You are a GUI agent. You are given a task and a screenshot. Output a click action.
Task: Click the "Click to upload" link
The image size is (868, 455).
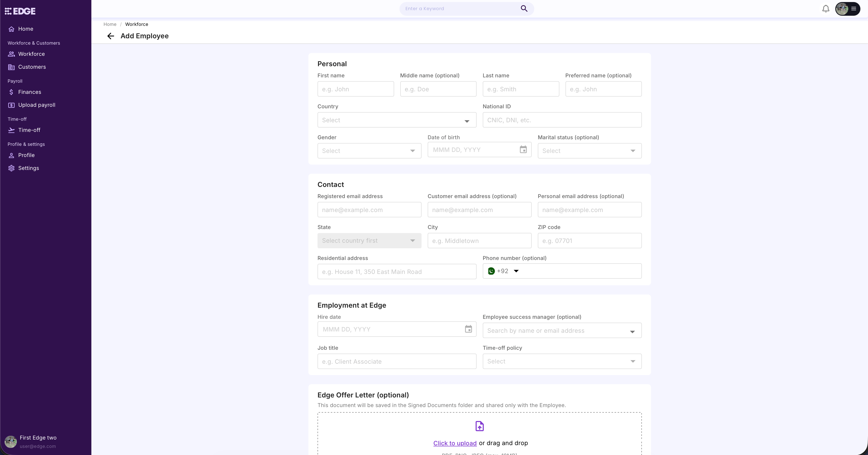455,443
